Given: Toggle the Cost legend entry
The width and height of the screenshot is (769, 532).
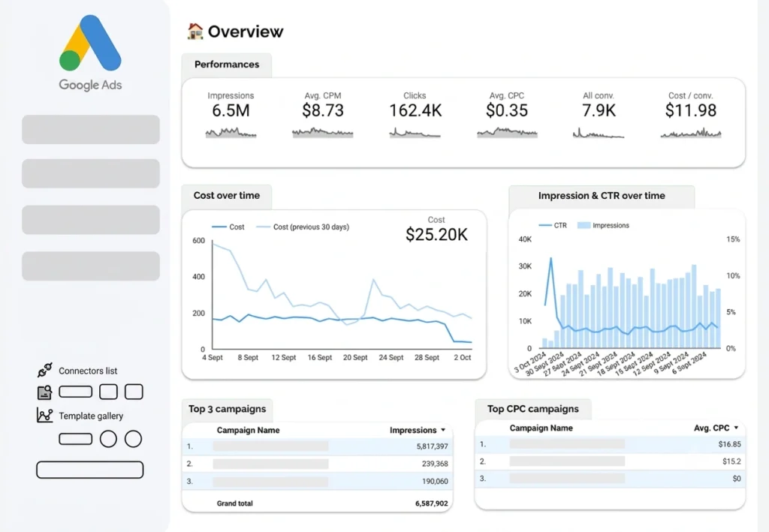Looking at the screenshot, I should click(228, 227).
